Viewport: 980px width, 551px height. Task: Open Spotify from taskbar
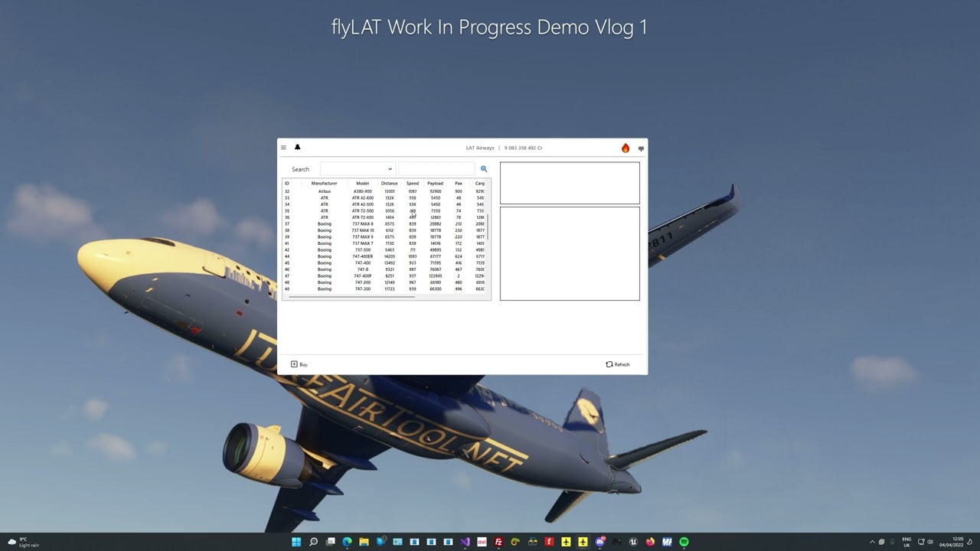tap(684, 542)
